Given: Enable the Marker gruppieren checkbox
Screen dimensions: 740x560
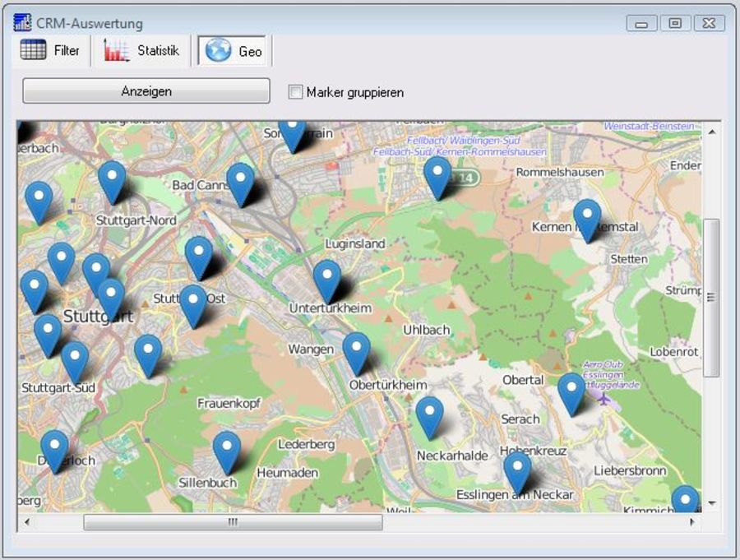Looking at the screenshot, I should [295, 91].
